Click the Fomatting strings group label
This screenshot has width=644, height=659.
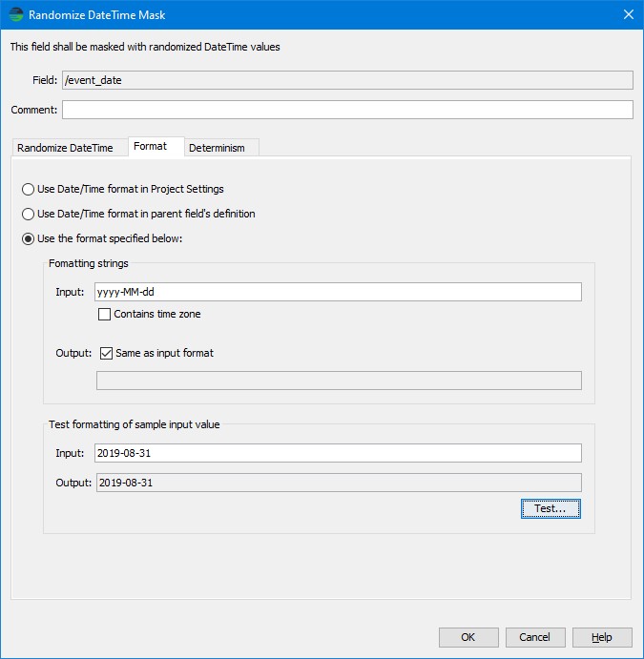click(x=89, y=263)
